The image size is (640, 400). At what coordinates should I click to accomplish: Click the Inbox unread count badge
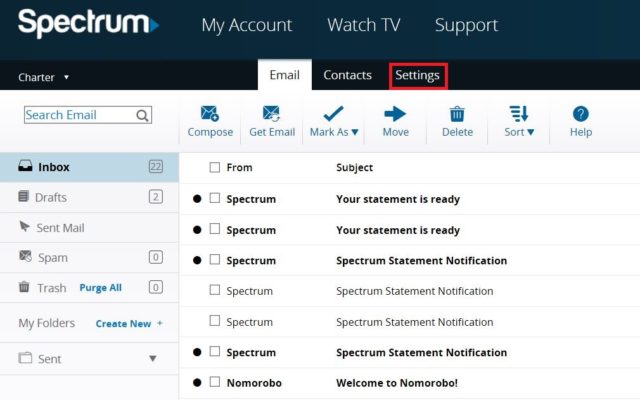pos(156,167)
